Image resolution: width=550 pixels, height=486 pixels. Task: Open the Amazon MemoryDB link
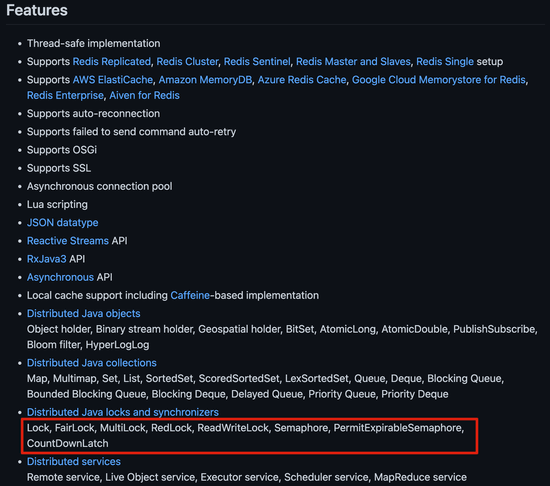pyautogui.click(x=205, y=80)
